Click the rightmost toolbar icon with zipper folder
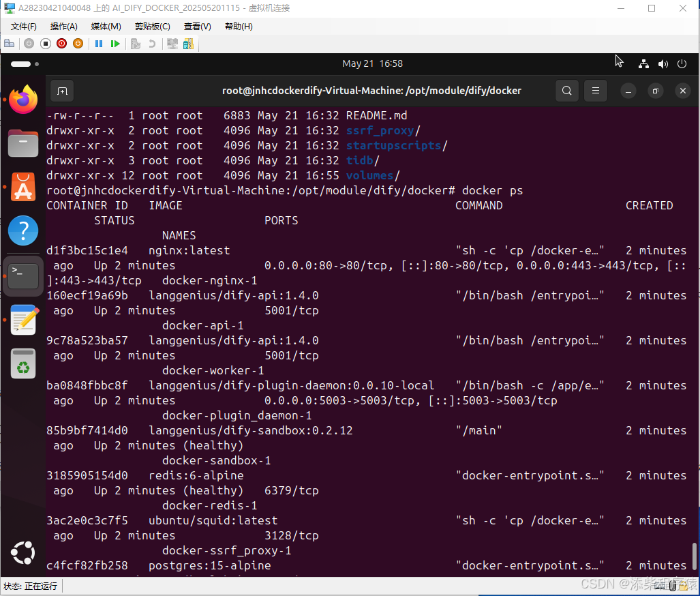Screen dimensions: 700x596 [x=188, y=44]
